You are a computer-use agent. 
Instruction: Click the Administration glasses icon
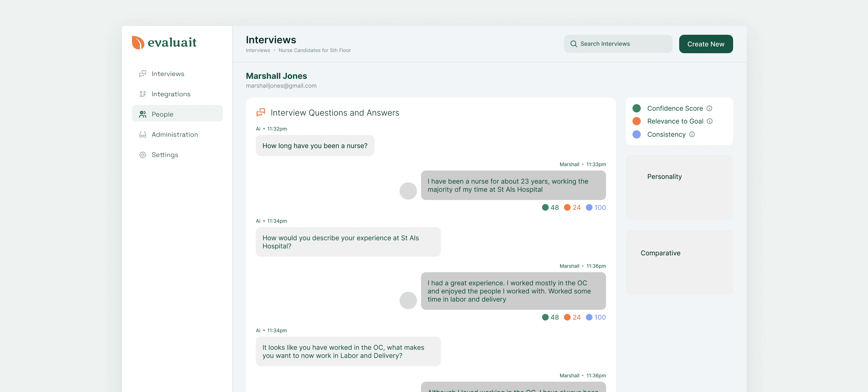tap(142, 135)
